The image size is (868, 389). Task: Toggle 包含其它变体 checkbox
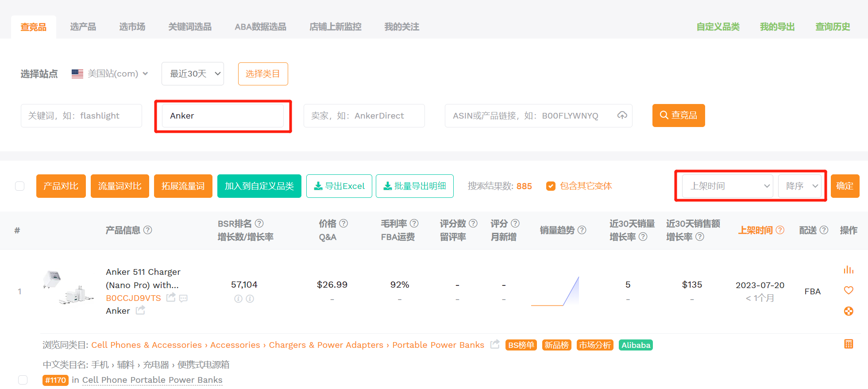[x=551, y=186]
